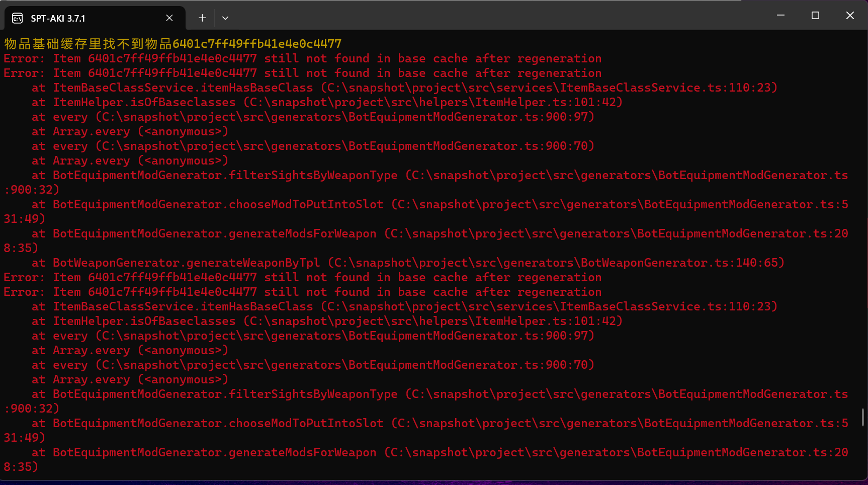Click the BotWeaponGenerator.generateWeaponByTpl stack trace line
The image size is (868, 485).
[407, 263]
